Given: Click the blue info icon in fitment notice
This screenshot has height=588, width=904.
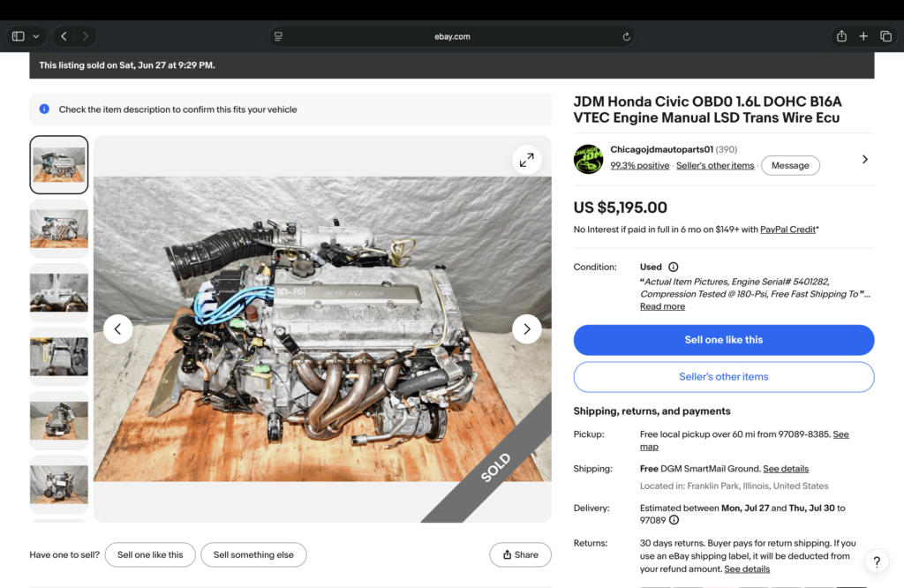Looking at the screenshot, I should click(x=44, y=109).
